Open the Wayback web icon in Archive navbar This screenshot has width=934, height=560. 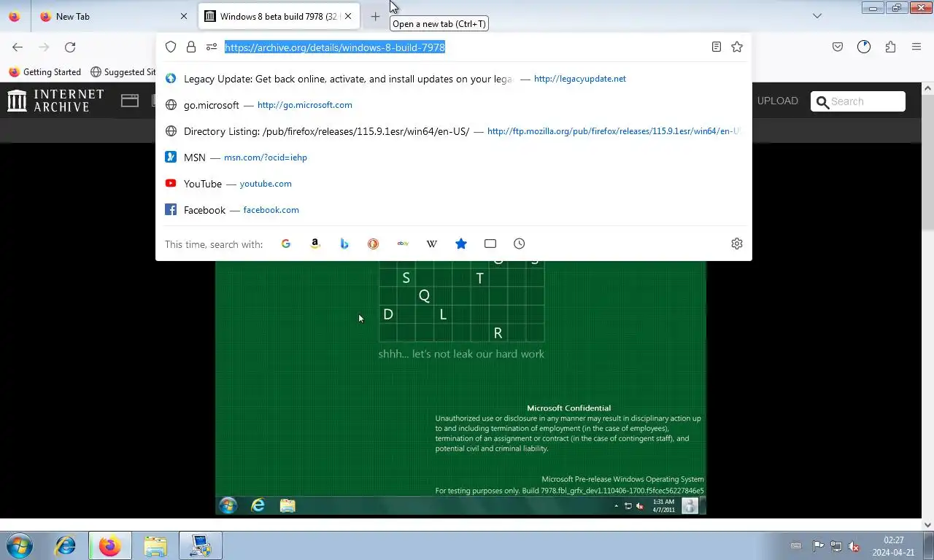pyautogui.click(x=130, y=101)
